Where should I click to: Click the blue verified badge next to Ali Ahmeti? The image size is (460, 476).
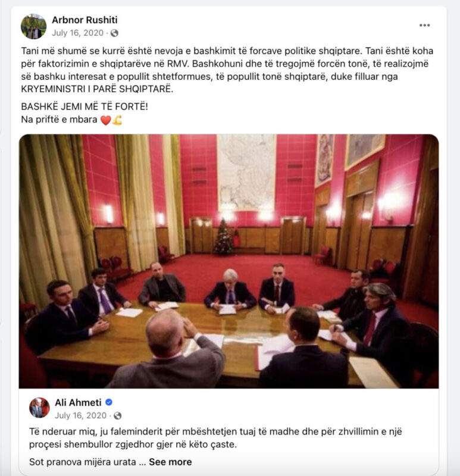point(109,402)
